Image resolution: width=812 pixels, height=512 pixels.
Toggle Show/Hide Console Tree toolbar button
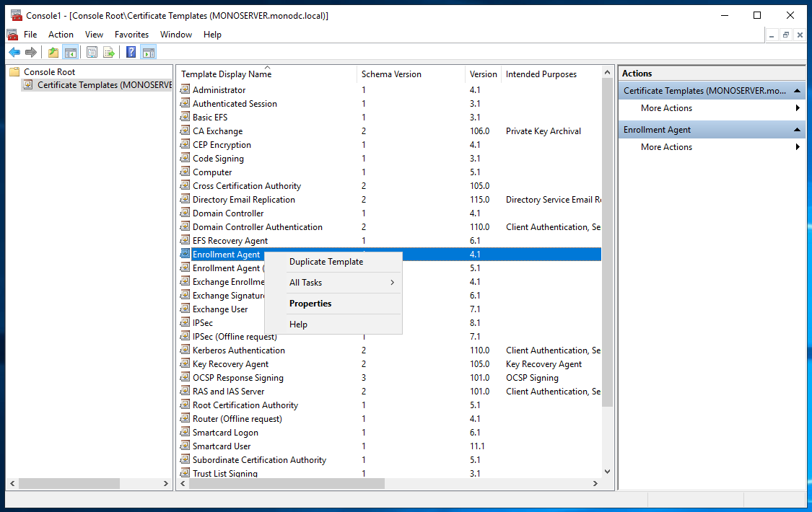[71, 52]
